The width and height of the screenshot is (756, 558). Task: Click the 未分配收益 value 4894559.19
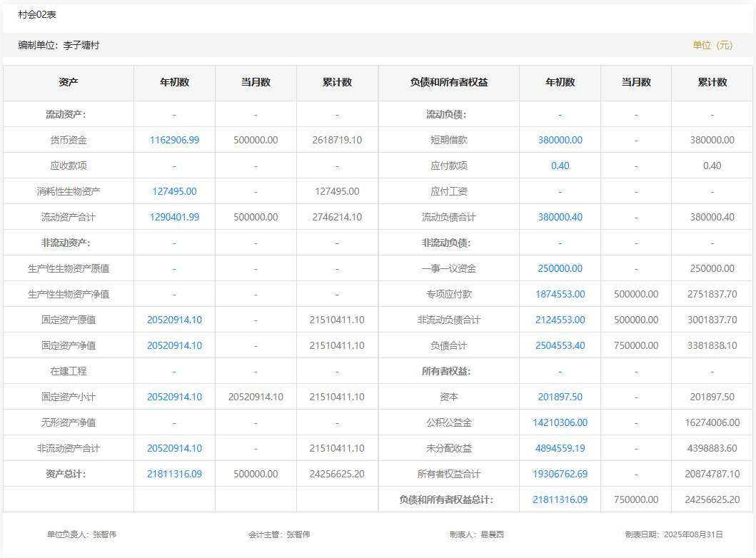click(x=560, y=448)
